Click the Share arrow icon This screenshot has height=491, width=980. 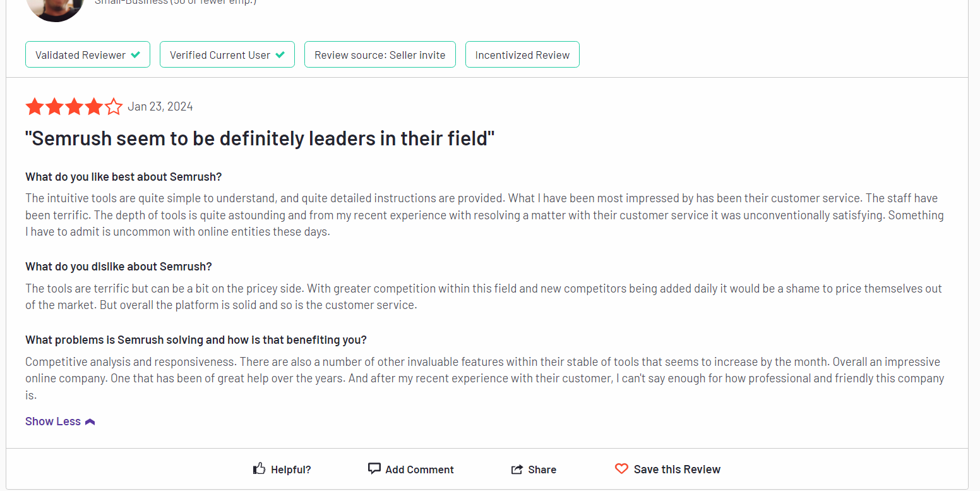pyautogui.click(x=517, y=470)
